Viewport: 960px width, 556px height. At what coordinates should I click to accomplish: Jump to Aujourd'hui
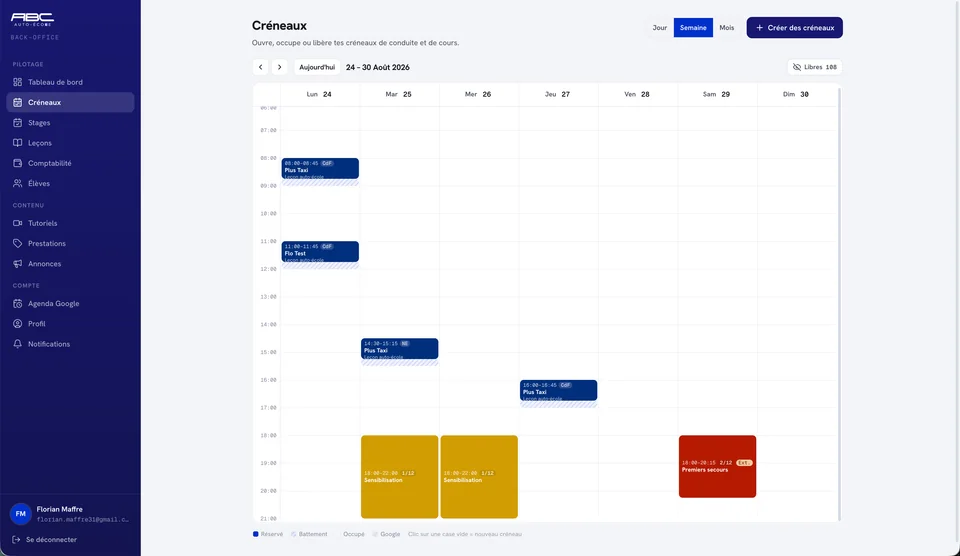click(317, 67)
